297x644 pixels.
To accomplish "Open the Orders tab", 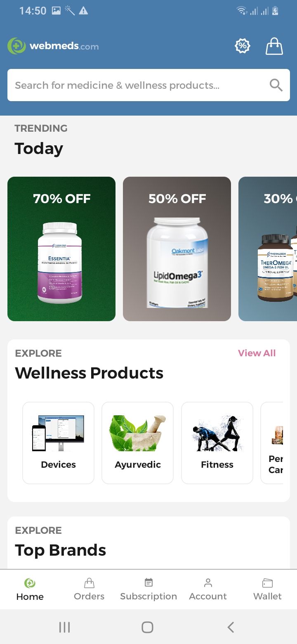I will pos(89,590).
